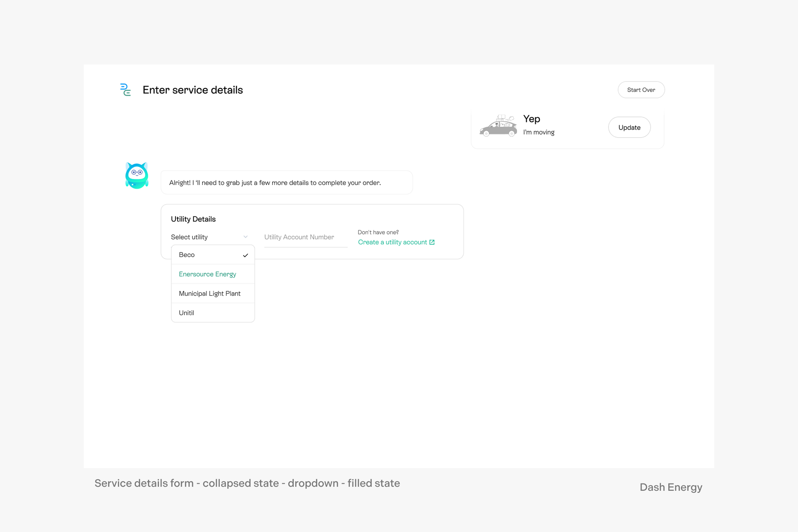Choose Unitil utility option
Image resolution: width=798 pixels, height=532 pixels.
[x=186, y=313]
